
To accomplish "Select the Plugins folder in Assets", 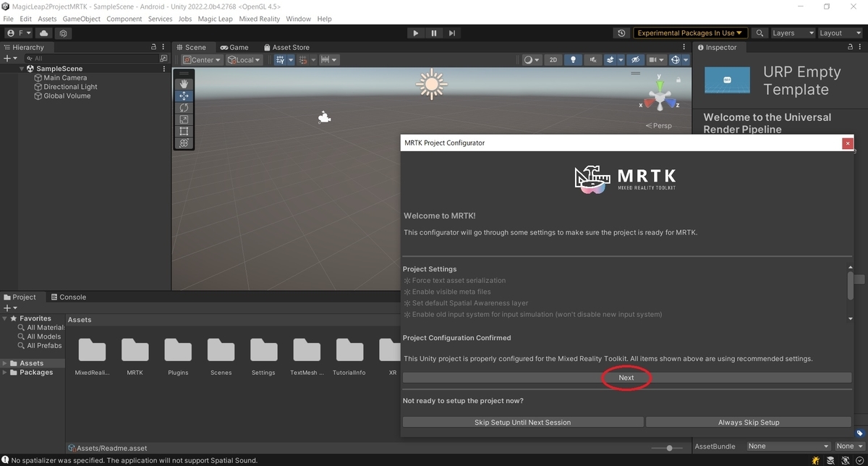I will (x=178, y=357).
